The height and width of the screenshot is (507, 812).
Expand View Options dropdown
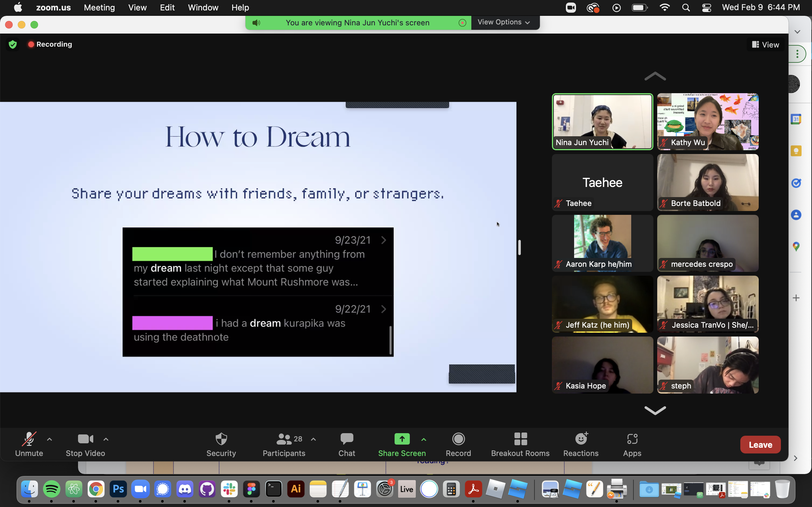504,22
